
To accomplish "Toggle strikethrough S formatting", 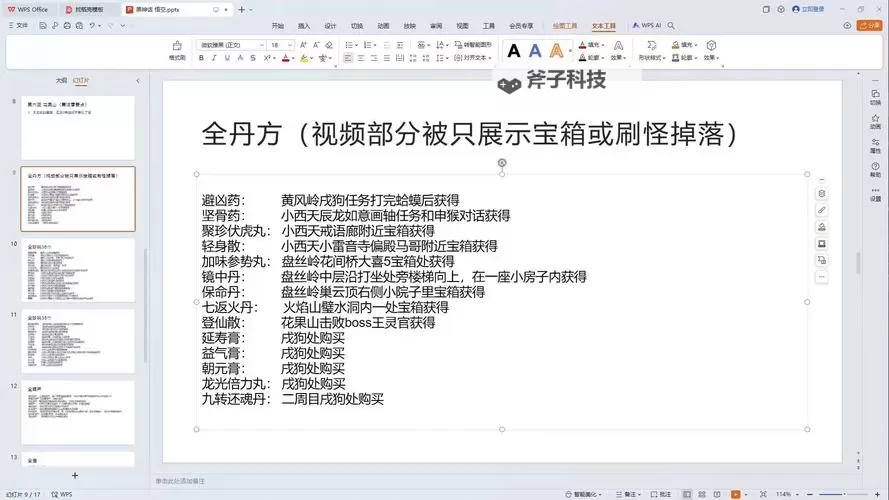I will pyautogui.click(x=253, y=58).
